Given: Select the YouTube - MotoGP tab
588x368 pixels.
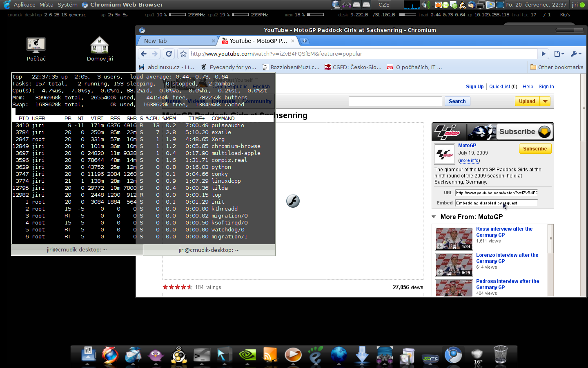Looking at the screenshot, I should pos(258,41).
